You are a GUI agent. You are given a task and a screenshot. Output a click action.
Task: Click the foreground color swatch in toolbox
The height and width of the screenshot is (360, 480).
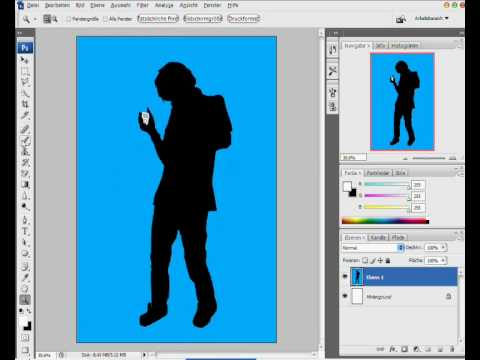23,322
